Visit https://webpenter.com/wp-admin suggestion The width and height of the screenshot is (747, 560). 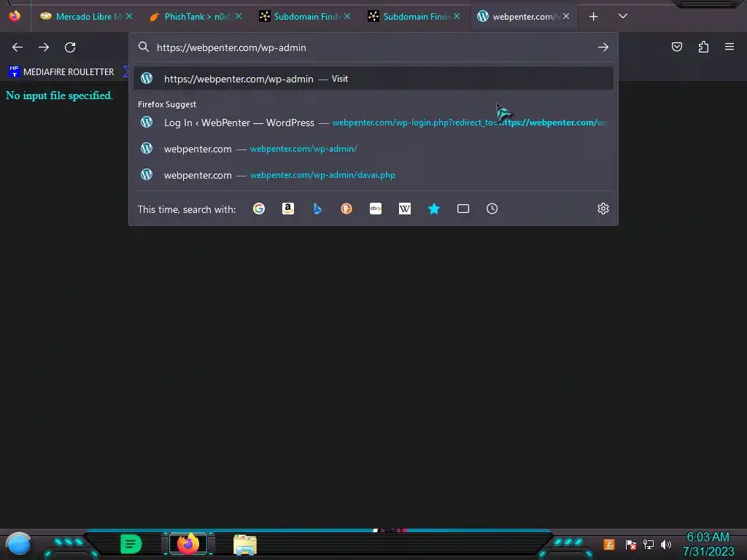(x=373, y=79)
